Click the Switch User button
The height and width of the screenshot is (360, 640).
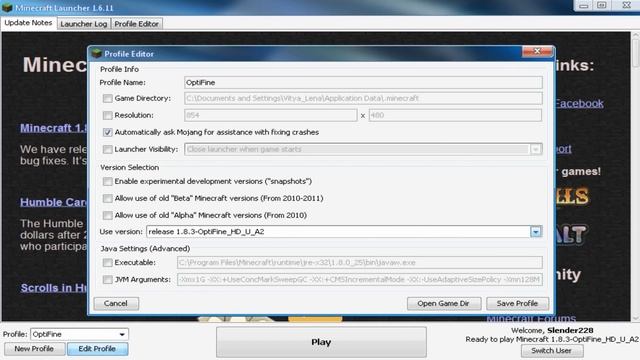tap(551, 351)
